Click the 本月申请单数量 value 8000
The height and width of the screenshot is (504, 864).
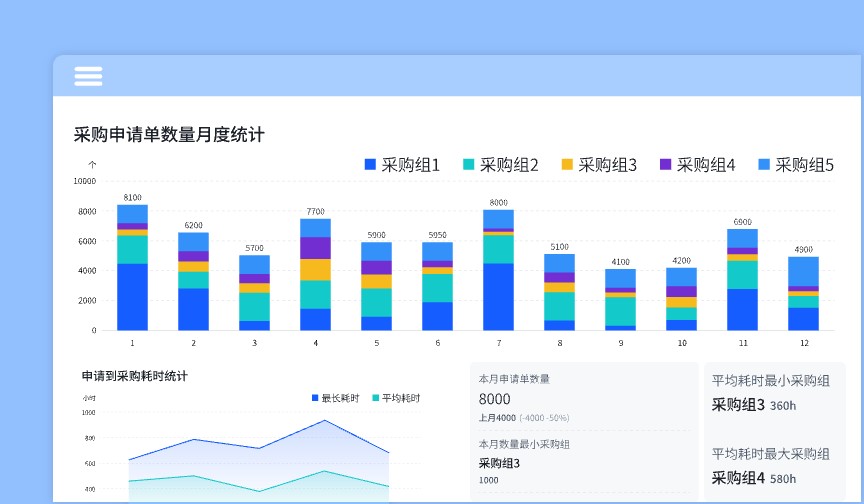tap(494, 399)
